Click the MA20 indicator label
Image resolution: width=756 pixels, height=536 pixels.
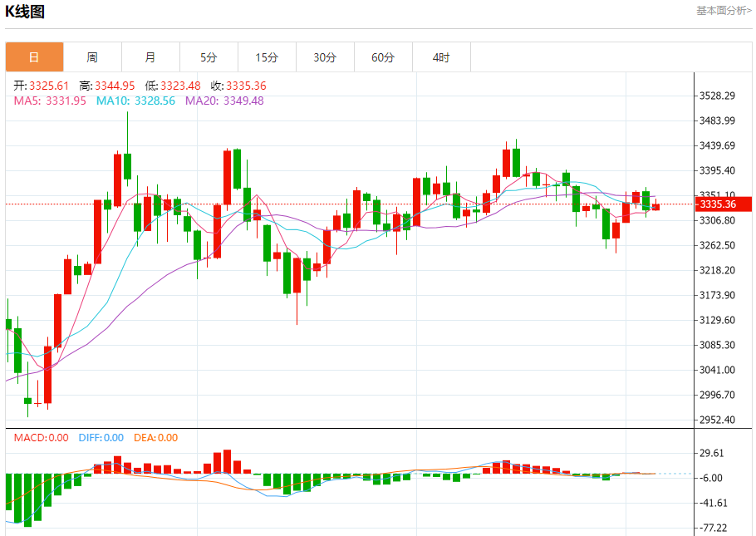click(224, 101)
